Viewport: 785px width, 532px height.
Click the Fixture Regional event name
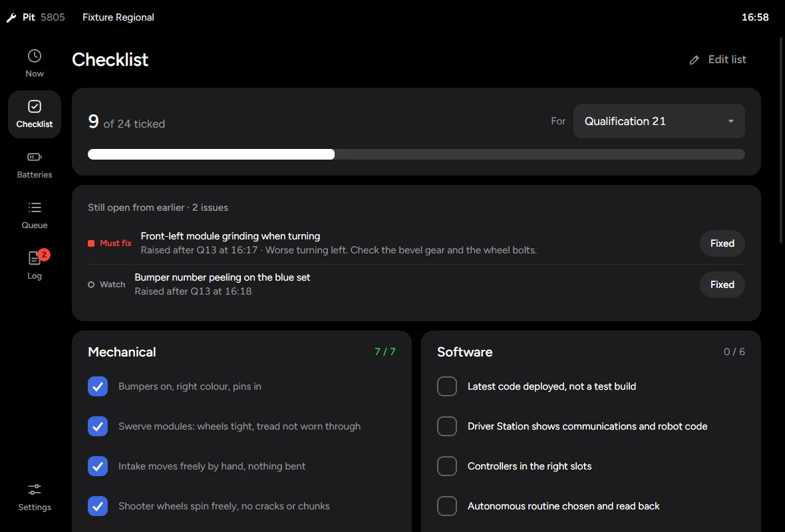pyautogui.click(x=118, y=17)
